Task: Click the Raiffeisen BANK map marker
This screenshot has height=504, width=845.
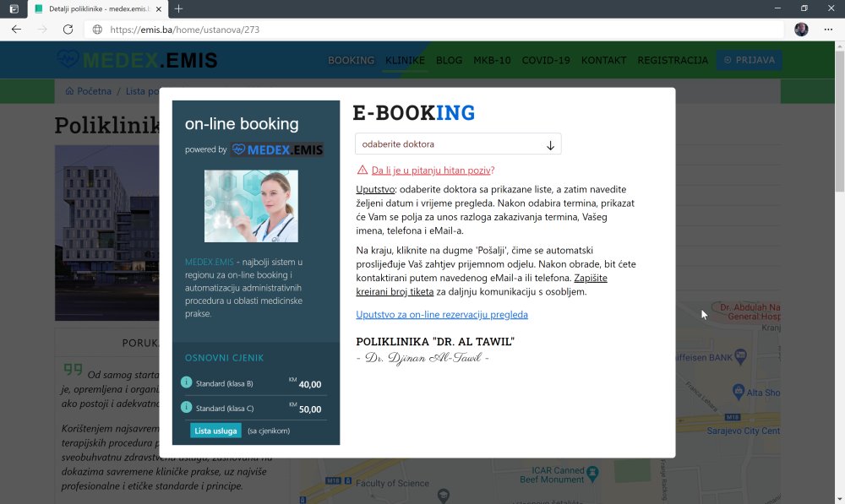Action: (740, 356)
